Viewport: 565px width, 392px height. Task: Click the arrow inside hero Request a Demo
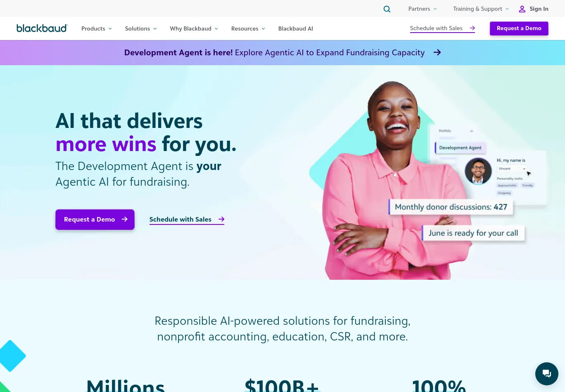pos(124,219)
